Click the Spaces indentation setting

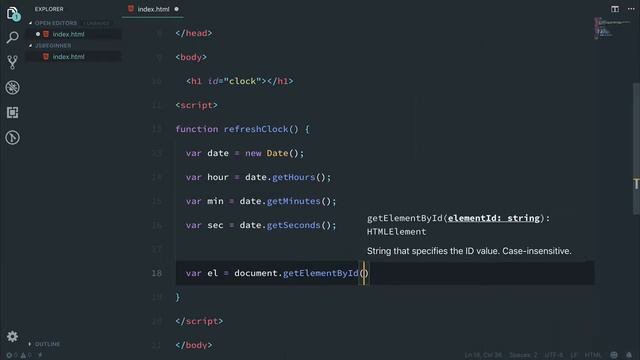[522, 355]
